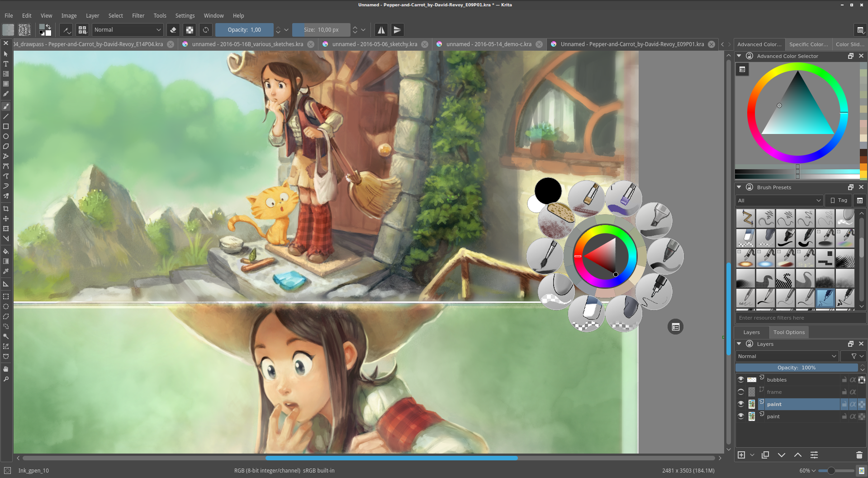Open the Filter menu
The image size is (868, 478).
138,15
